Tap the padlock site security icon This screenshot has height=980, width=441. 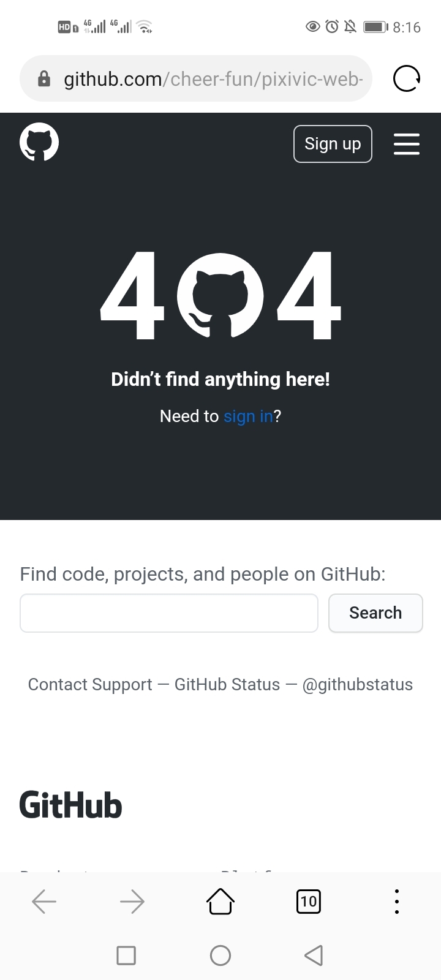click(x=44, y=78)
